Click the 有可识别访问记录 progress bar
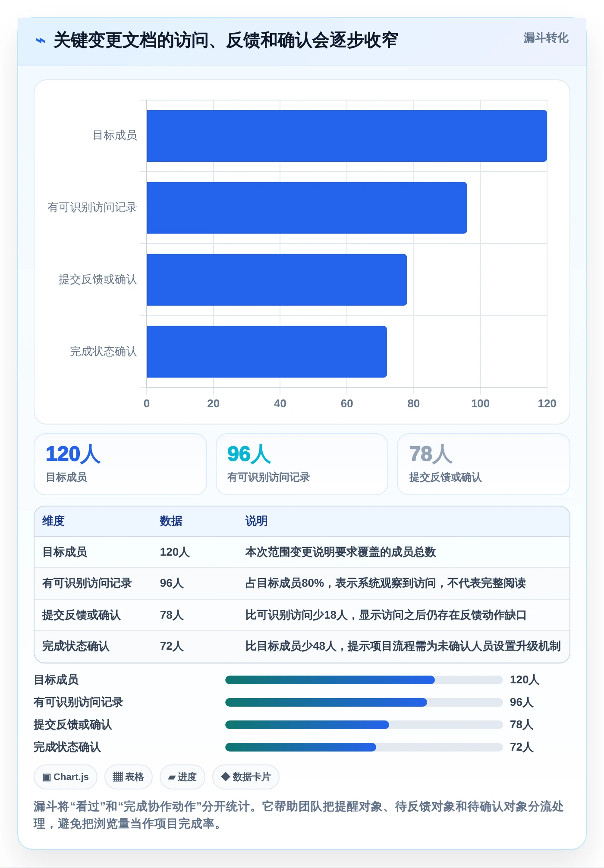604x868 pixels. pyautogui.click(x=364, y=702)
